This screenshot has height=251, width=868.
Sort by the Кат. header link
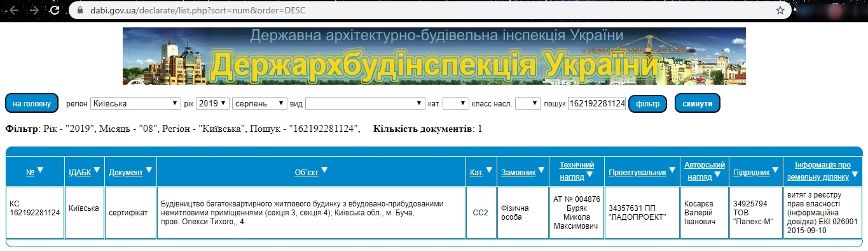tap(476, 172)
